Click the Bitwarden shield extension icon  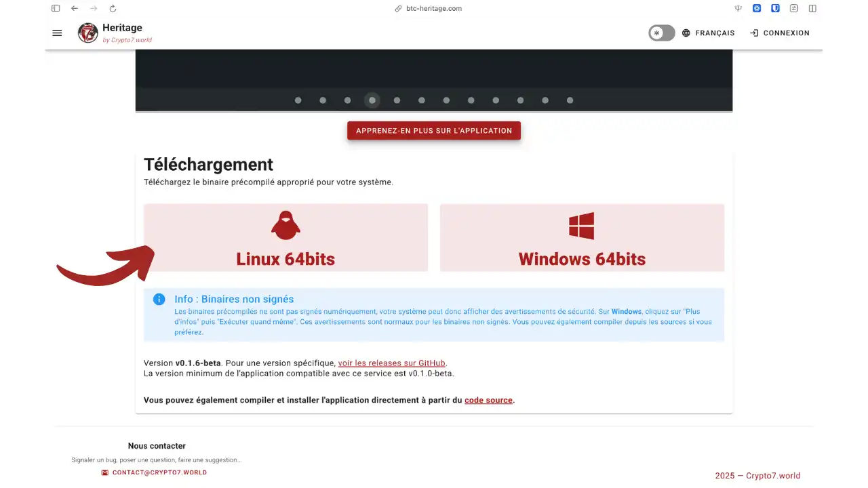point(775,8)
